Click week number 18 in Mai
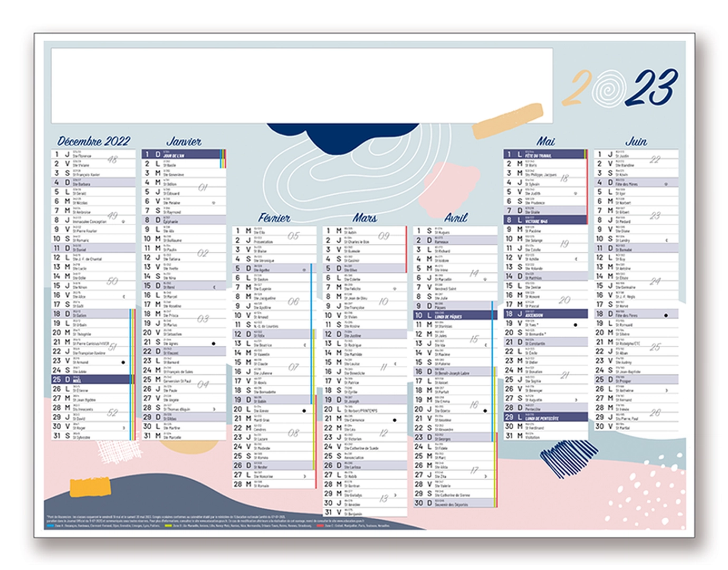 pos(564,178)
